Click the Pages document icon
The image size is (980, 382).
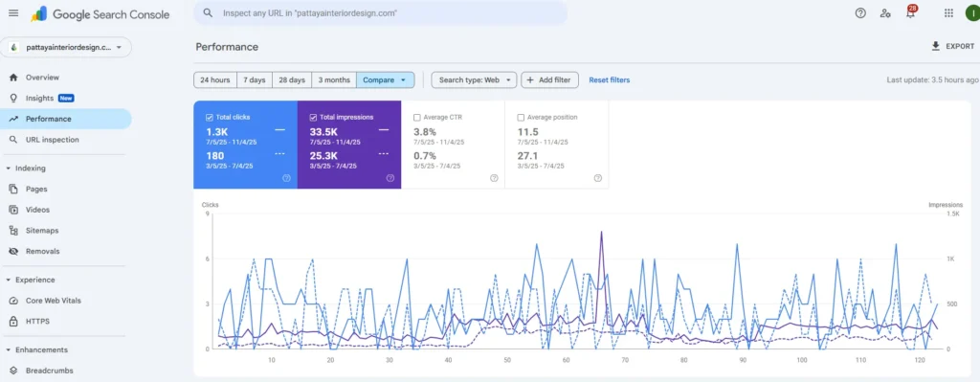pos(13,189)
